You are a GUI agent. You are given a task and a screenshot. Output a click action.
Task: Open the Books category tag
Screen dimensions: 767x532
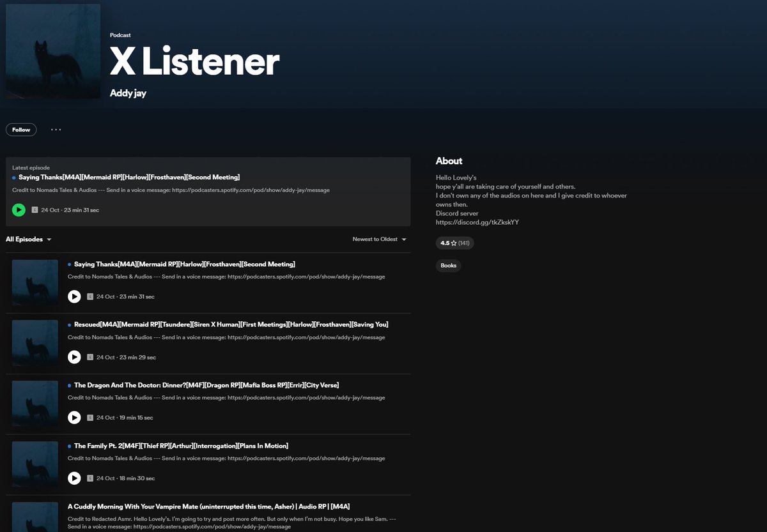tap(448, 266)
